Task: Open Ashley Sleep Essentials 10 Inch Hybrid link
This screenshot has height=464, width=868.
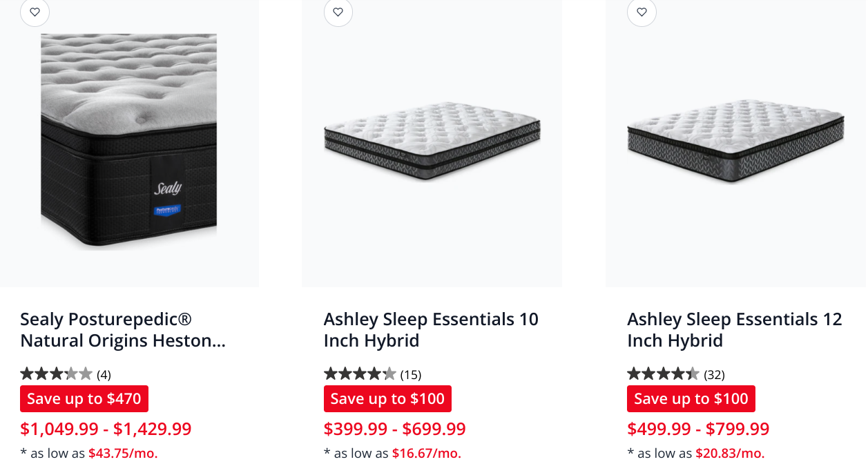Action: [x=431, y=330]
